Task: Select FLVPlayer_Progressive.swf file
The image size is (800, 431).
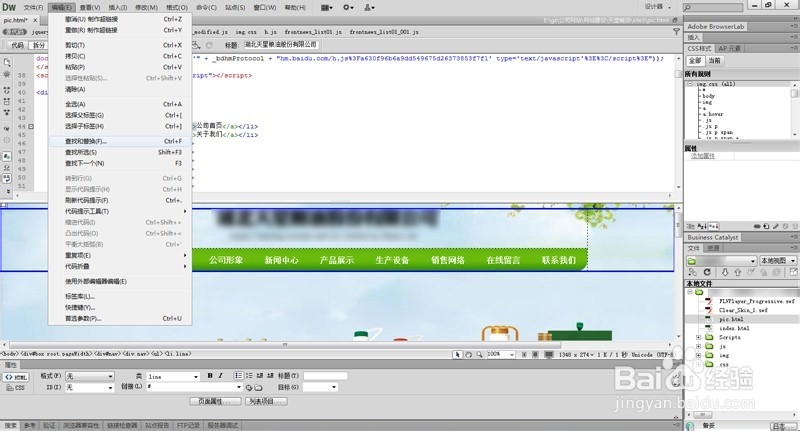Action: 756,301
